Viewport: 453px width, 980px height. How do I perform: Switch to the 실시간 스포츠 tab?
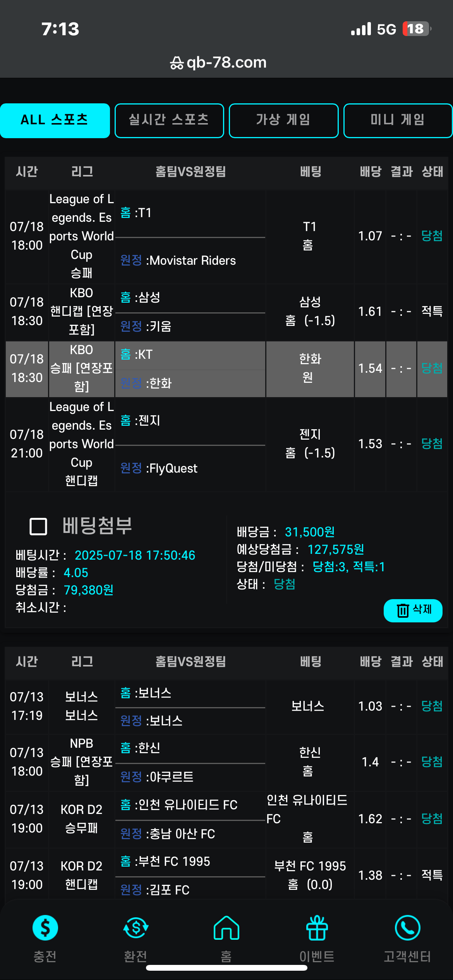[169, 120]
